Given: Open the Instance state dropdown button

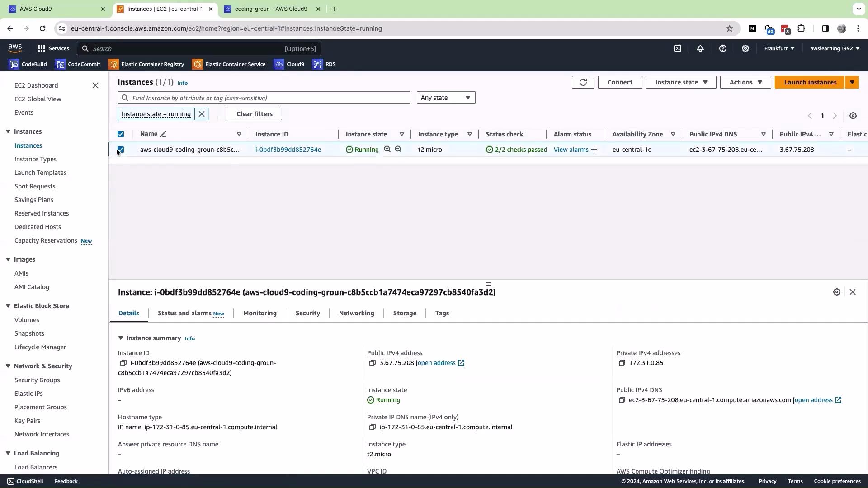Looking at the screenshot, I should pos(681,82).
